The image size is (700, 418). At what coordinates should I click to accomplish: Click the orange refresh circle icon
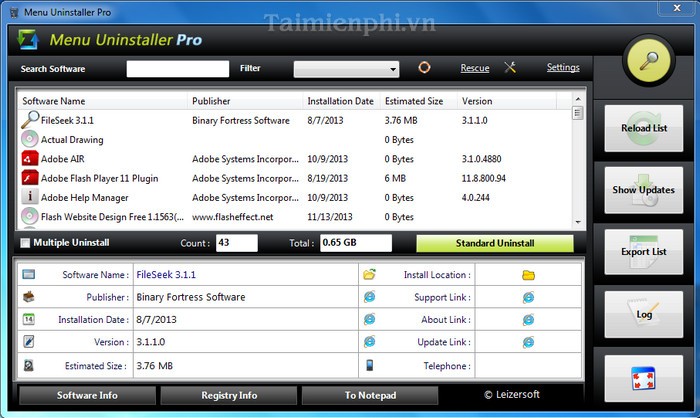tap(424, 67)
